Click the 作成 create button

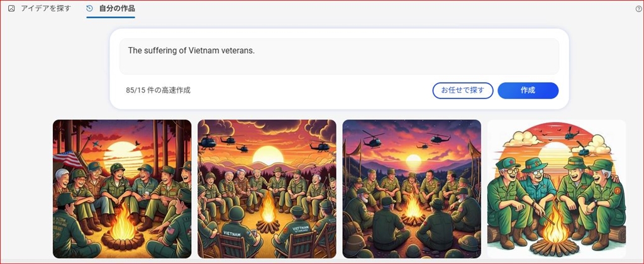point(528,91)
